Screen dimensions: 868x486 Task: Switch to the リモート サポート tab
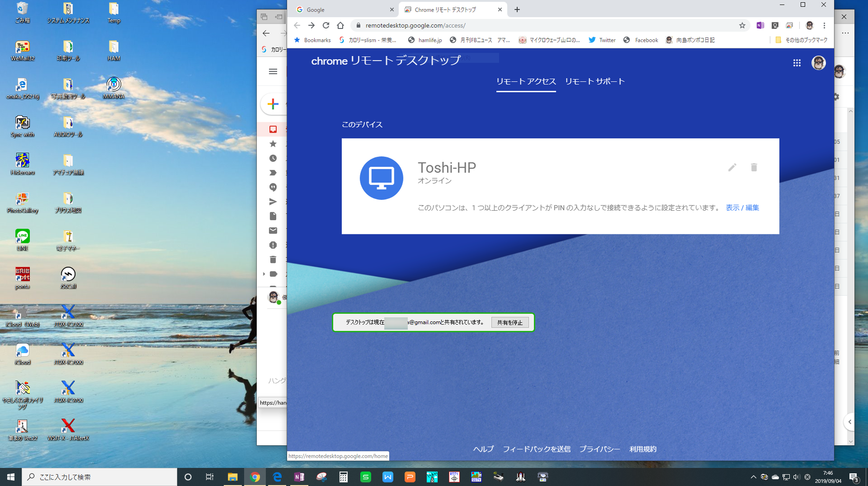point(595,81)
